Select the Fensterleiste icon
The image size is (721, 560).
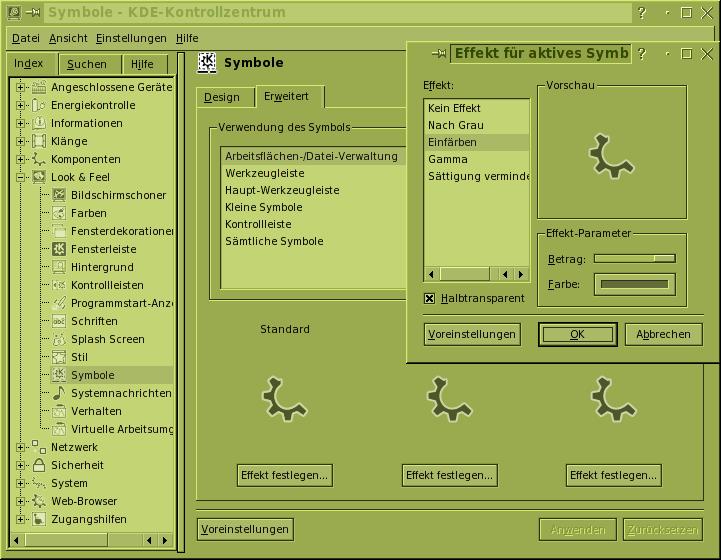59,249
